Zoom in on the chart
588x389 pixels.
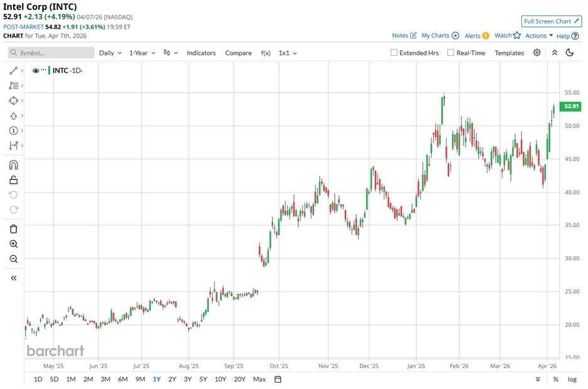13,244
